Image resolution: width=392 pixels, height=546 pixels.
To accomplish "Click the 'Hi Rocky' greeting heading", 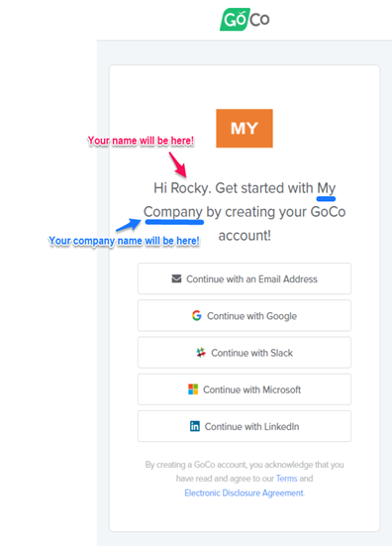I will coord(245,212).
